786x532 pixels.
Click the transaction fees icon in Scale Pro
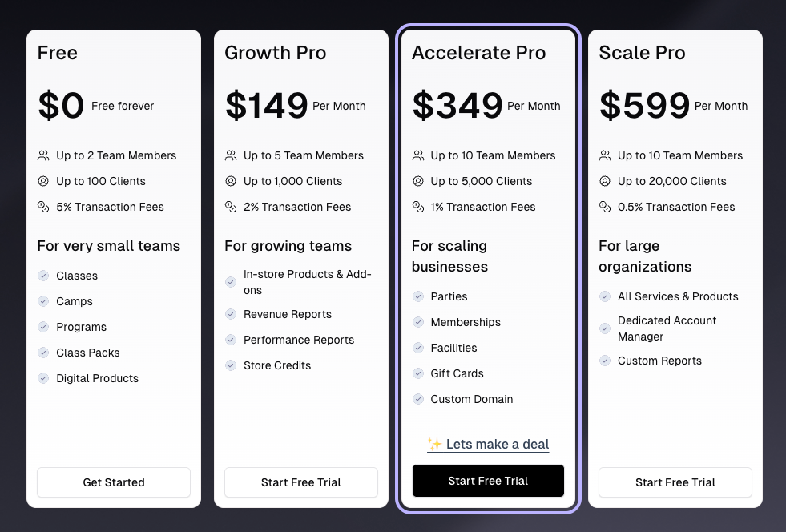coord(605,207)
